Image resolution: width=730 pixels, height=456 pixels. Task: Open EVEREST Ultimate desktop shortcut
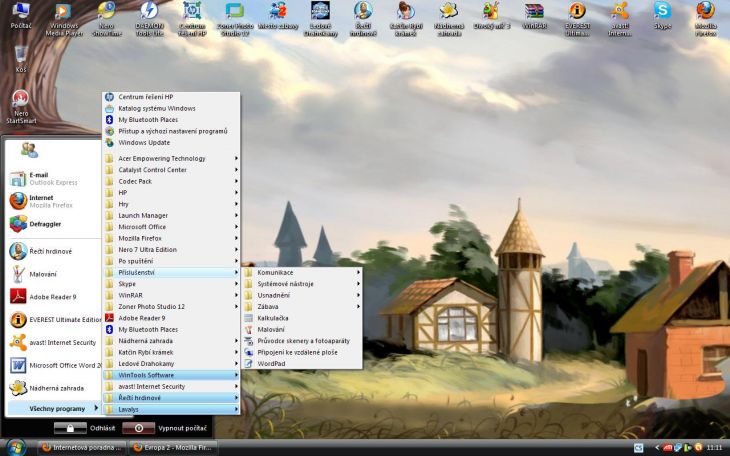tap(577, 20)
